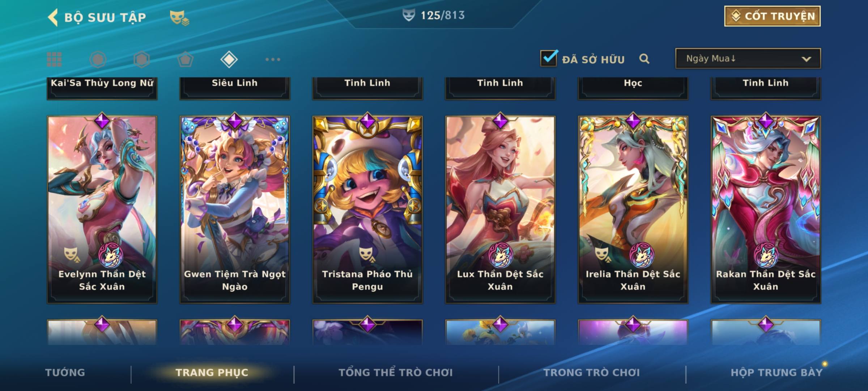Screen dimensions: 868x391
Task: Switch to the Tướng tab
Action: (65, 373)
